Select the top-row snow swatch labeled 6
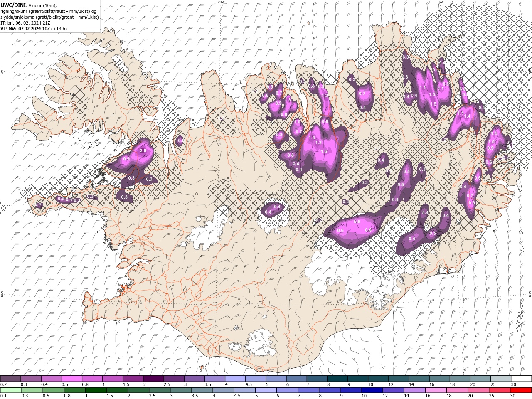This screenshot has width=532, height=399. tap(296, 379)
